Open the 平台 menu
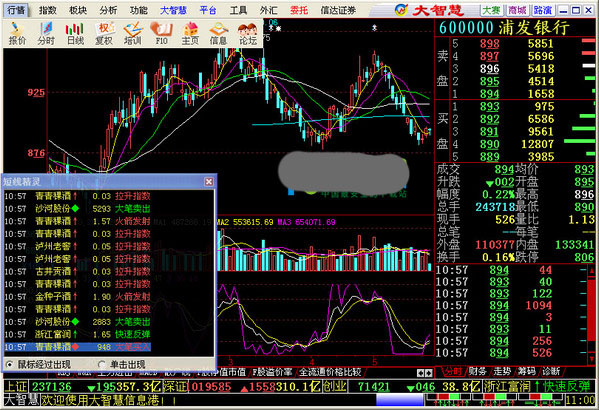 pos(208,10)
